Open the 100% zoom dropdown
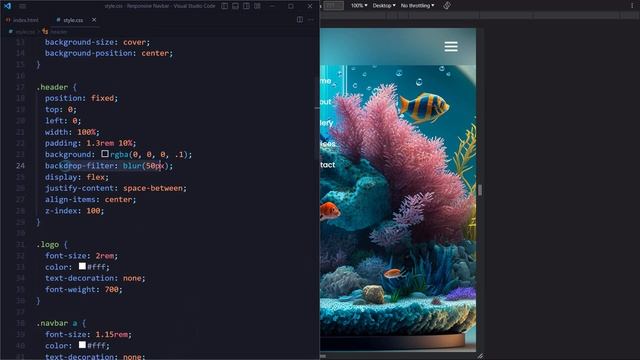640x360 pixels. point(359,6)
